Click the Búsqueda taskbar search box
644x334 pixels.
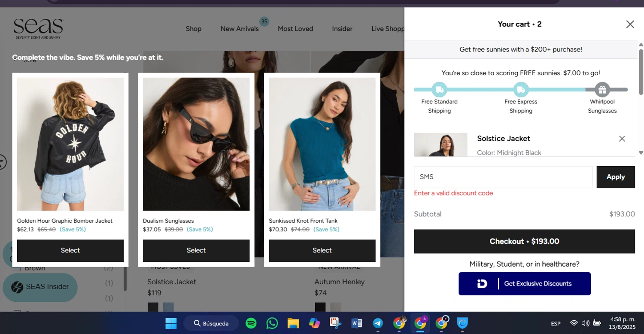(x=211, y=323)
